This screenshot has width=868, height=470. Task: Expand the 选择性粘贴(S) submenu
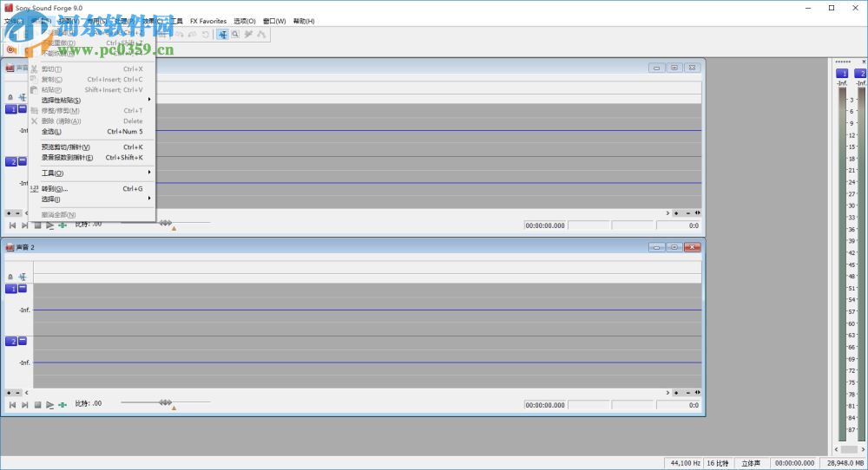pos(92,100)
